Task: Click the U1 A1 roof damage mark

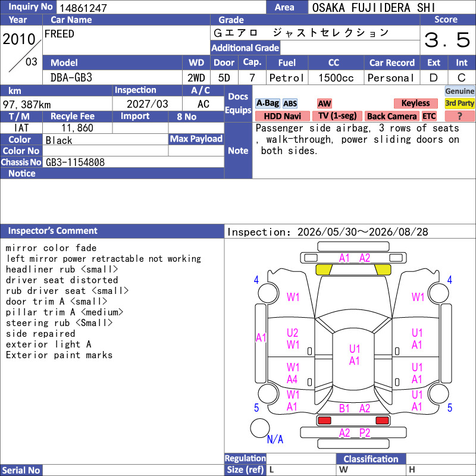Action: click(354, 355)
